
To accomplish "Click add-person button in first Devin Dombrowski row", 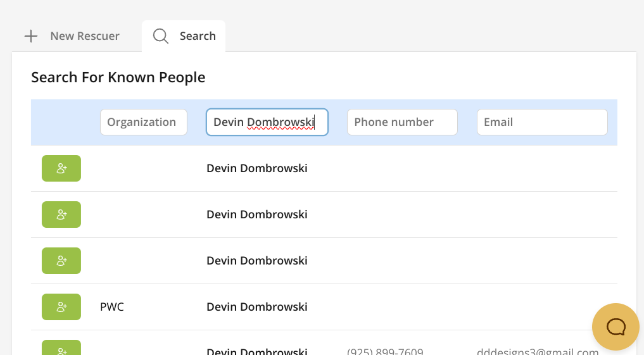I will coord(61,168).
